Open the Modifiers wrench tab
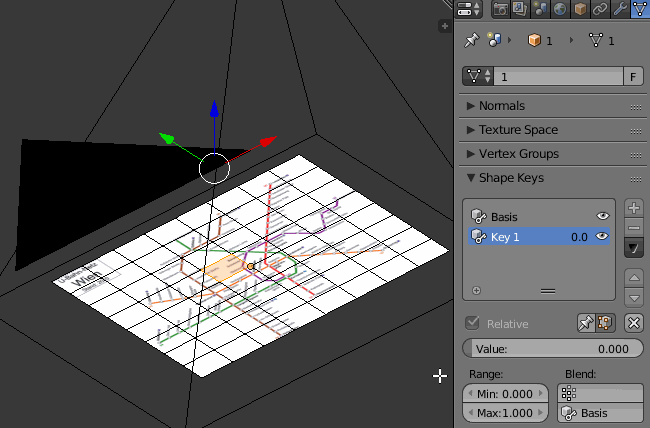The height and width of the screenshot is (428, 650). click(620, 9)
